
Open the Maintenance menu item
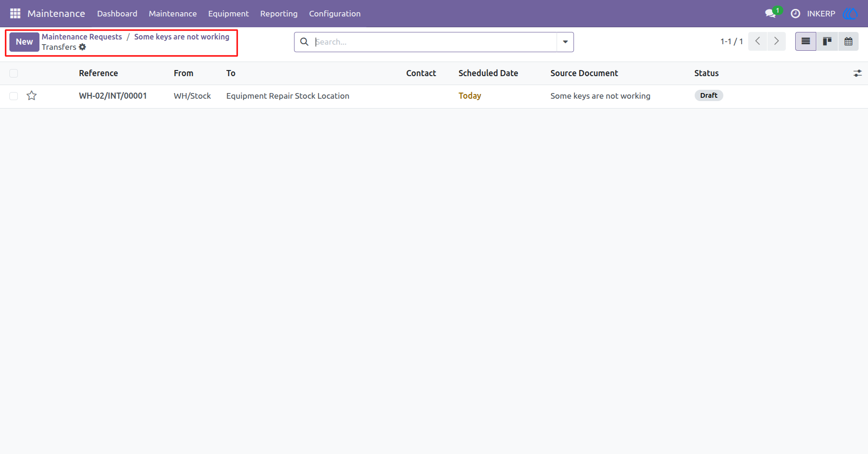[x=173, y=14]
